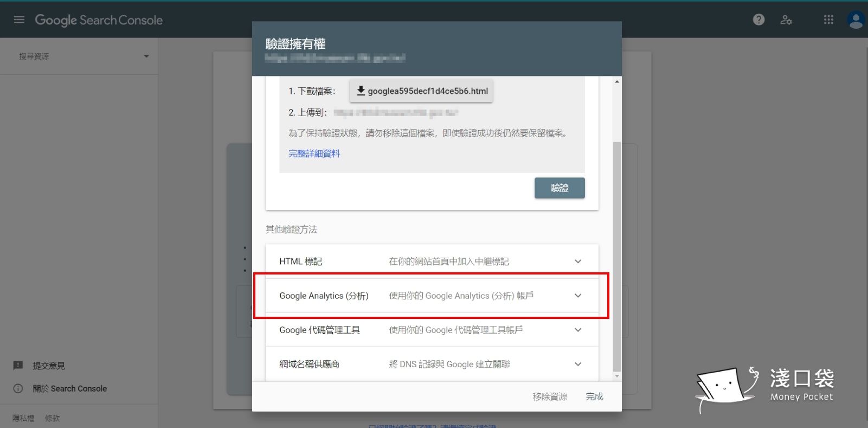The image size is (868, 428).
Task: Click 完成 to close the dialog
Action: click(594, 397)
